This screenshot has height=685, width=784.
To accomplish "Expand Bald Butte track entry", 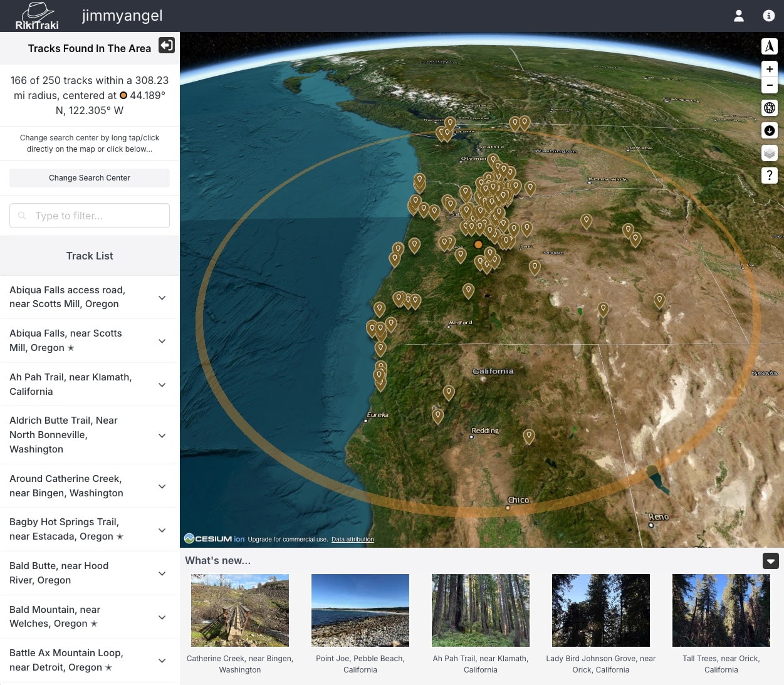I will (x=162, y=573).
